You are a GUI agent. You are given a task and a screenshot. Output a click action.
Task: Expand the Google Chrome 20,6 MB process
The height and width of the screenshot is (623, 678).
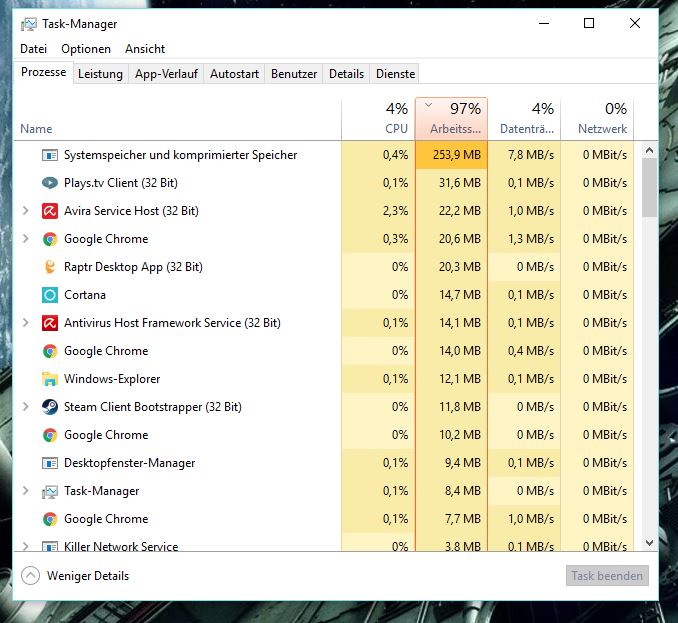26,239
